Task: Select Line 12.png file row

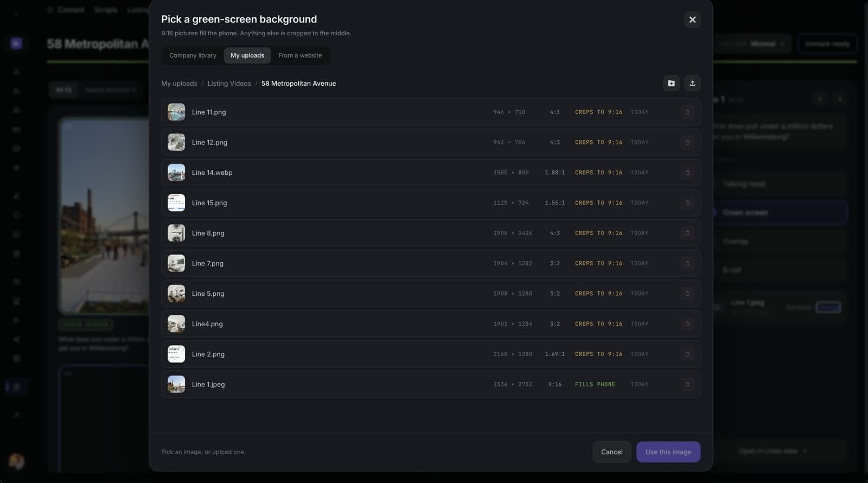Action: [431, 142]
